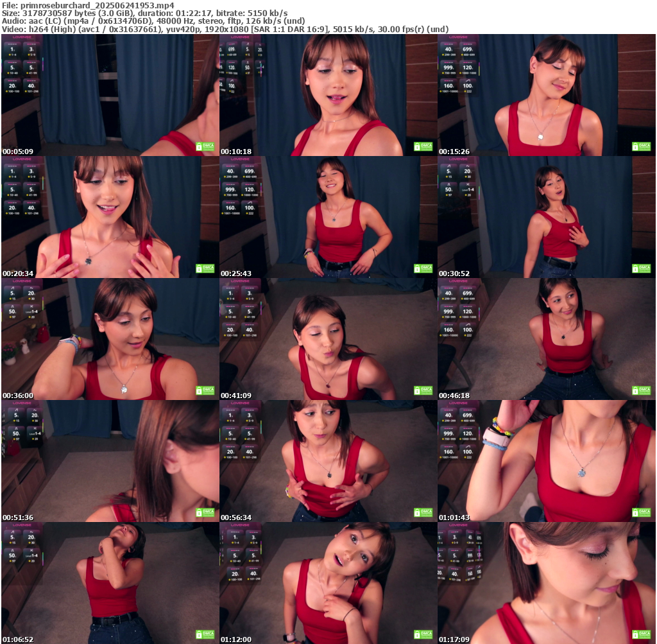The width and height of the screenshot is (657, 644).
Task: Click the file name primroseburchard_202506241953.mp4
Action: pyautogui.click(x=98, y=5)
